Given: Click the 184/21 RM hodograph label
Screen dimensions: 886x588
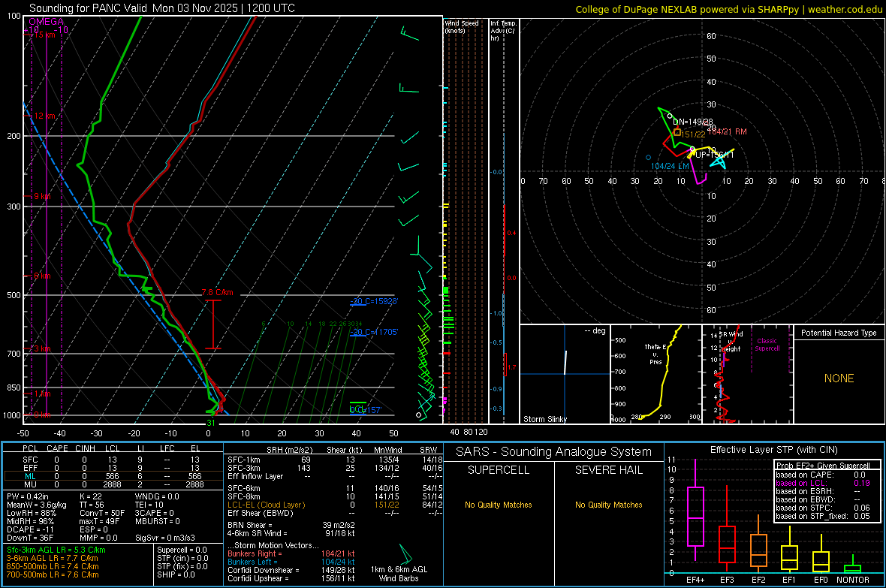Looking at the screenshot, I should 728,131.
